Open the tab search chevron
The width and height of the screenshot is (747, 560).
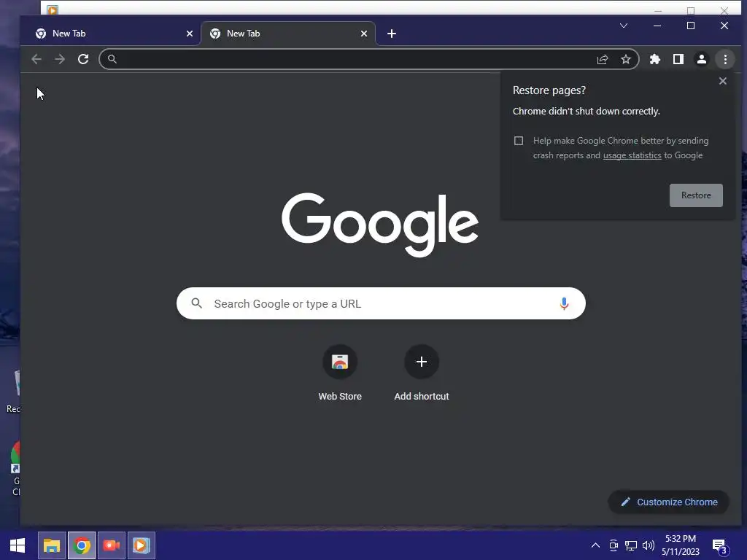[x=624, y=26]
